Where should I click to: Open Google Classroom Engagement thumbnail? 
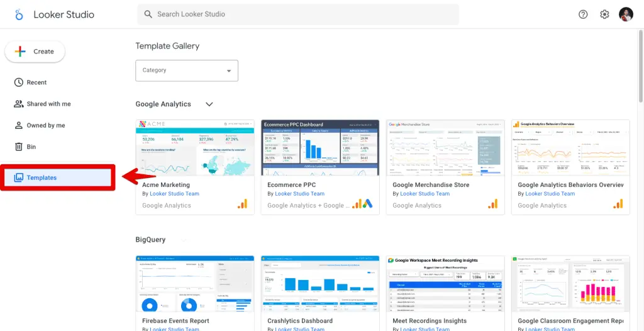pos(570,284)
